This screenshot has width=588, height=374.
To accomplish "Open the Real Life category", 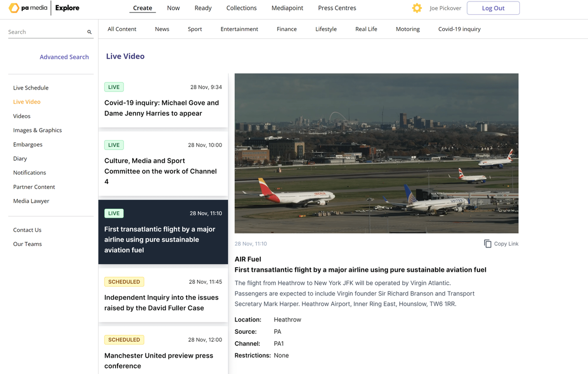I will coord(366,29).
